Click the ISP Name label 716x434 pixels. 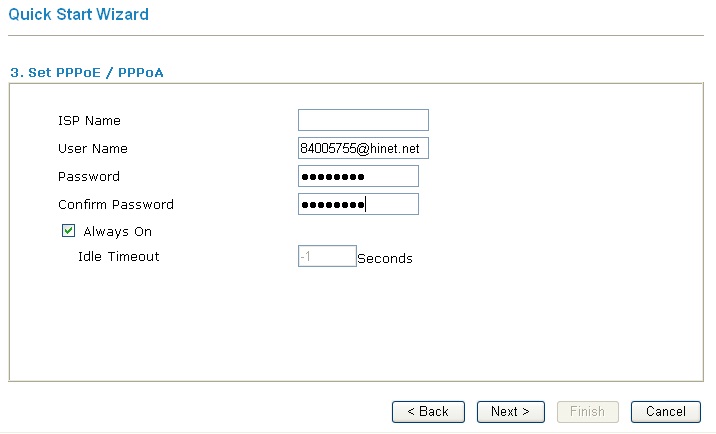coord(89,121)
